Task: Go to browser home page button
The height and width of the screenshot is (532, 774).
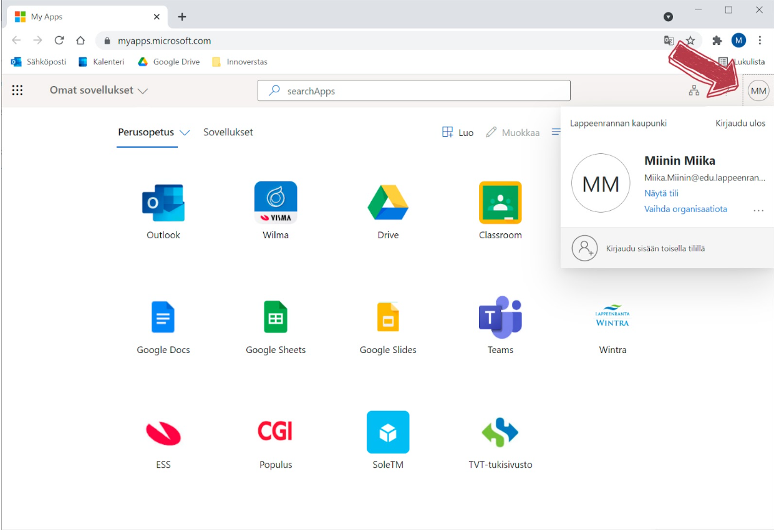Action: pos(80,41)
